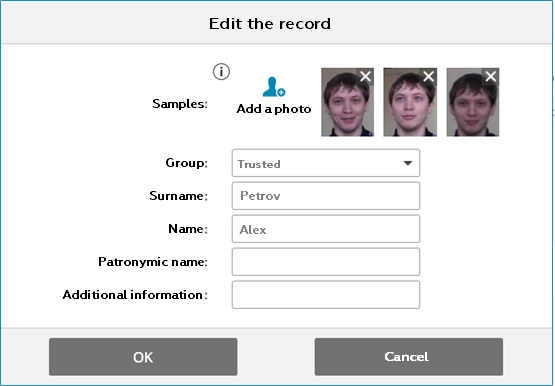Viewport: 555px width, 386px height.
Task: Click the Name field containing Alex
Action: pos(326,229)
